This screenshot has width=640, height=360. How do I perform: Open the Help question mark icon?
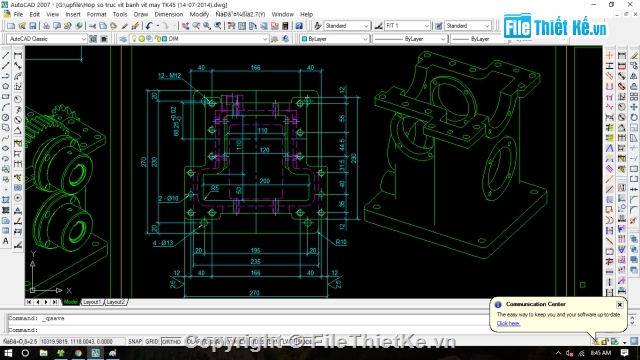tap(299, 26)
